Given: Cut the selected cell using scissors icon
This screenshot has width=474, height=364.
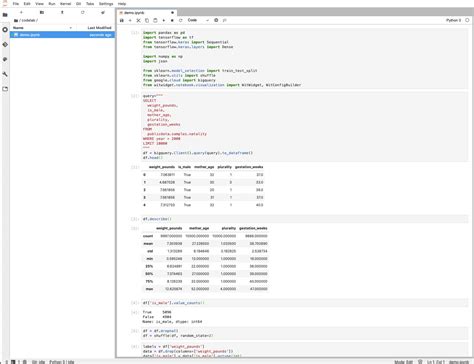Looking at the screenshot, I should point(138,20).
